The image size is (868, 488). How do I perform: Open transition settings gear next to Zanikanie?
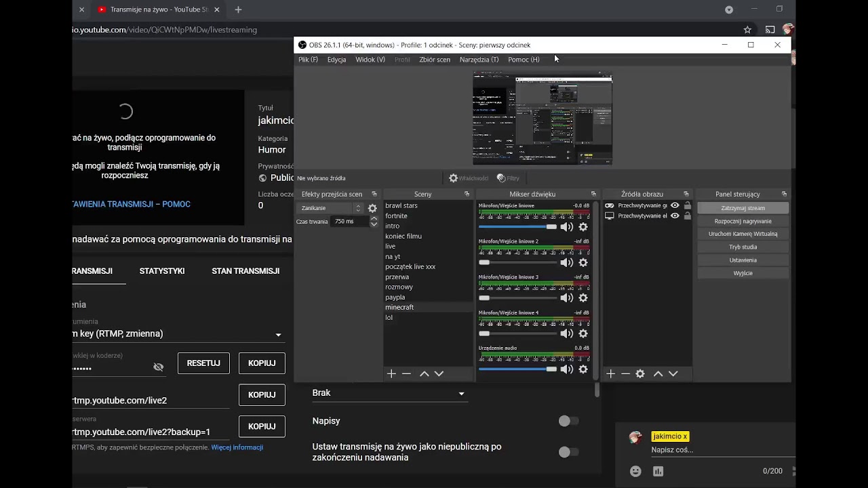(x=372, y=208)
